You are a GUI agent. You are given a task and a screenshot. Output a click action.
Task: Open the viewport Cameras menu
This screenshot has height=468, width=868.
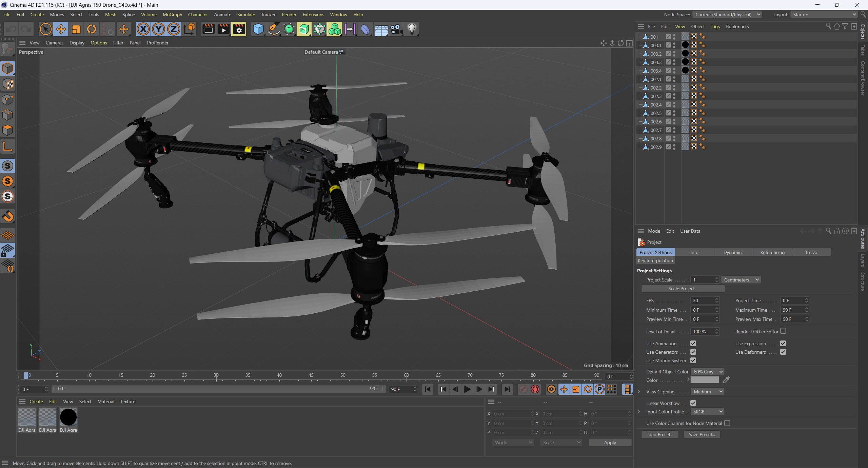pos(54,43)
